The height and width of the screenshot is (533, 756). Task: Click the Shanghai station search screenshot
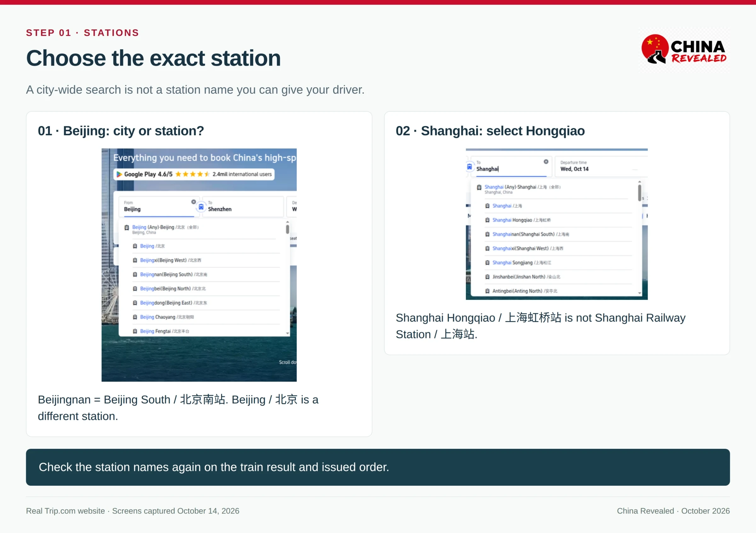(557, 224)
